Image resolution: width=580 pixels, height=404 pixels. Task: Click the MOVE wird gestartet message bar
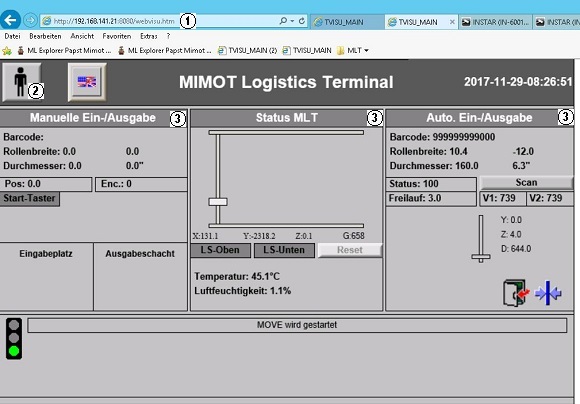297,325
